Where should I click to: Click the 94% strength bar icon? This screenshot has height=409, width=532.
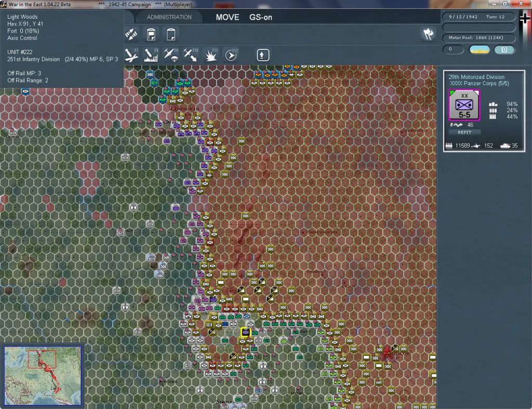point(493,104)
